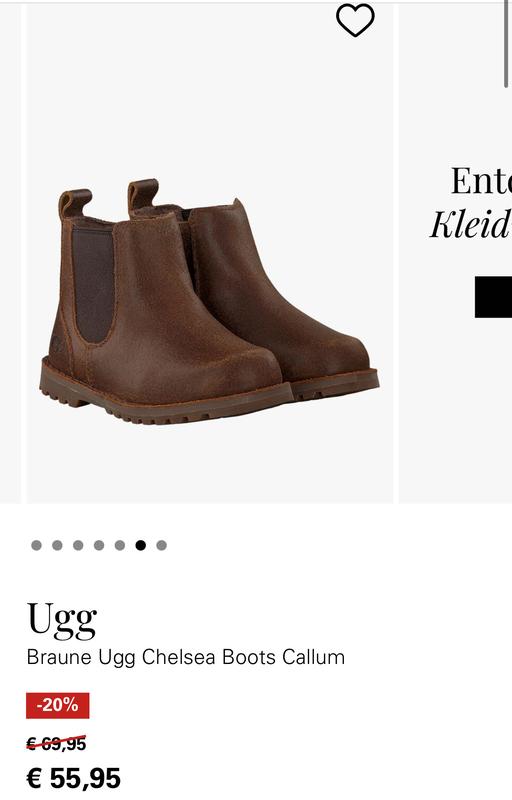This screenshot has height=800, width=512.
Task: Click the cut-off "Ent" heading at the right
Action: pos(481,181)
